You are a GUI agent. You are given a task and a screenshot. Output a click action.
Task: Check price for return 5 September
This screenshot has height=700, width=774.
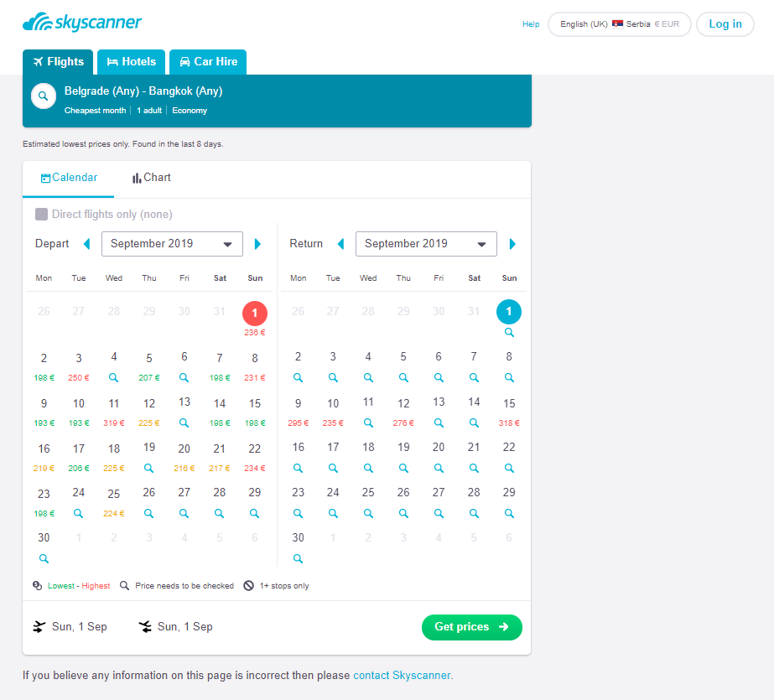click(404, 377)
